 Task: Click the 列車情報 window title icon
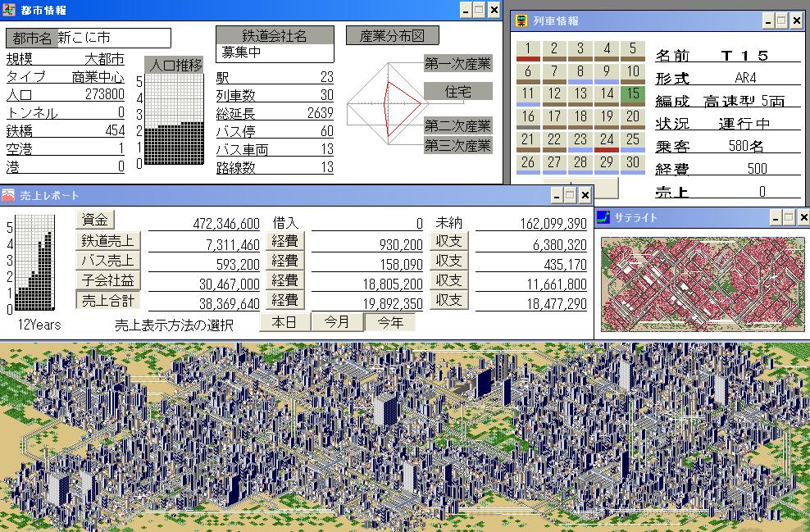pos(521,20)
